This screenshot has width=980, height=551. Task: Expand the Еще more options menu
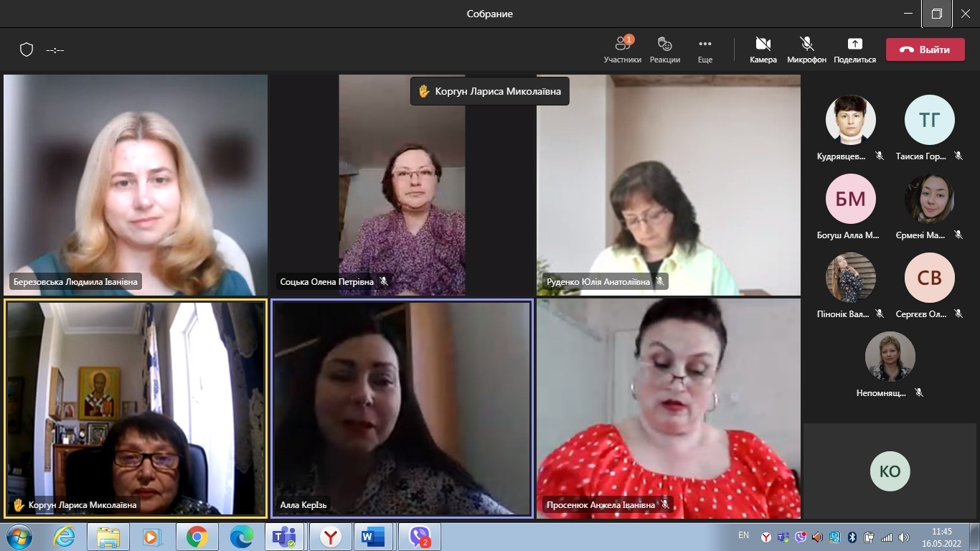click(705, 50)
